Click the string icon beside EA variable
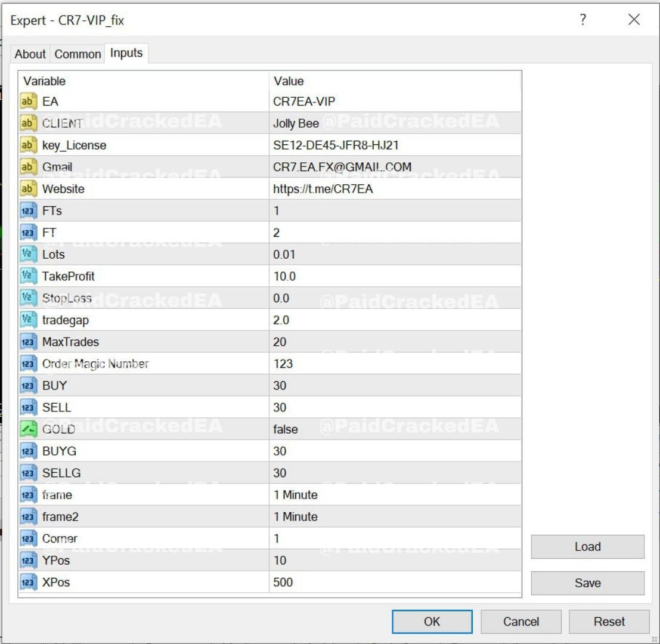The height and width of the screenshot is (644, 660). 28,101
